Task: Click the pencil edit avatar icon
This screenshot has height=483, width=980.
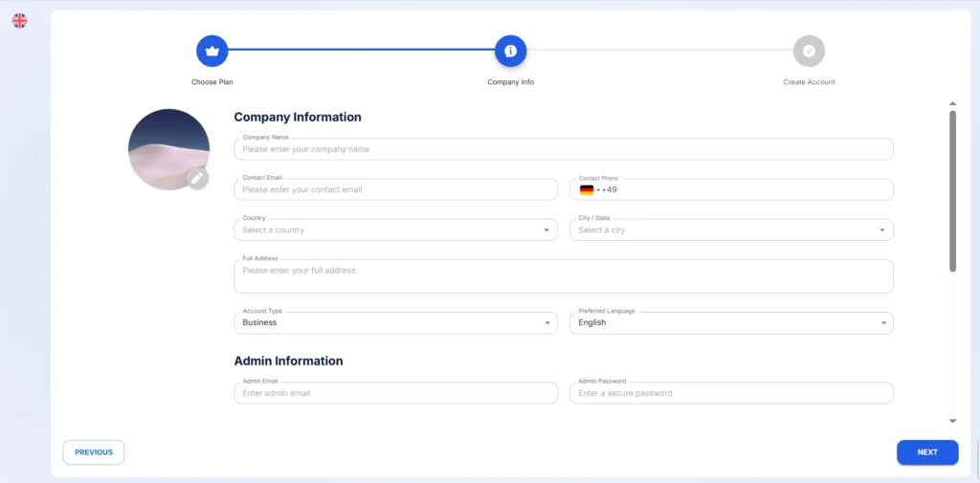Action: coord(197,178)
